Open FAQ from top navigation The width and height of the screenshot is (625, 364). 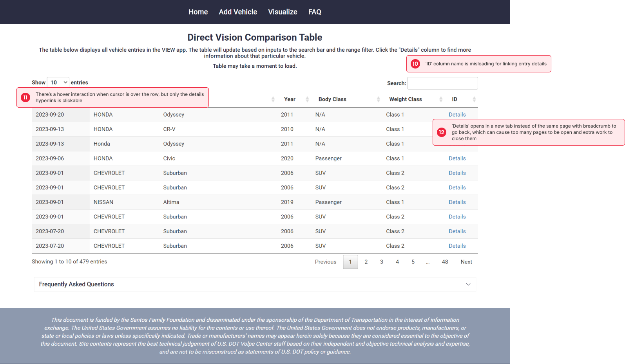(315, 12)
